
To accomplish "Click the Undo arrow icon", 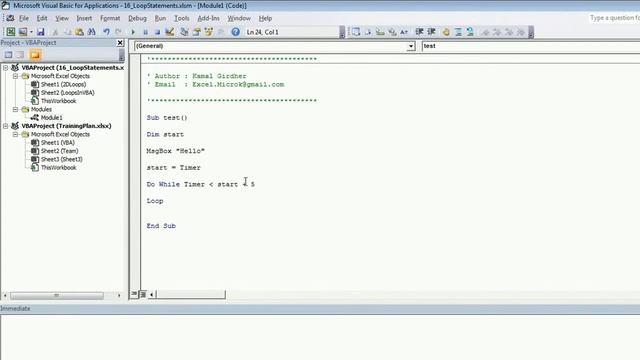I will (107, 32).
